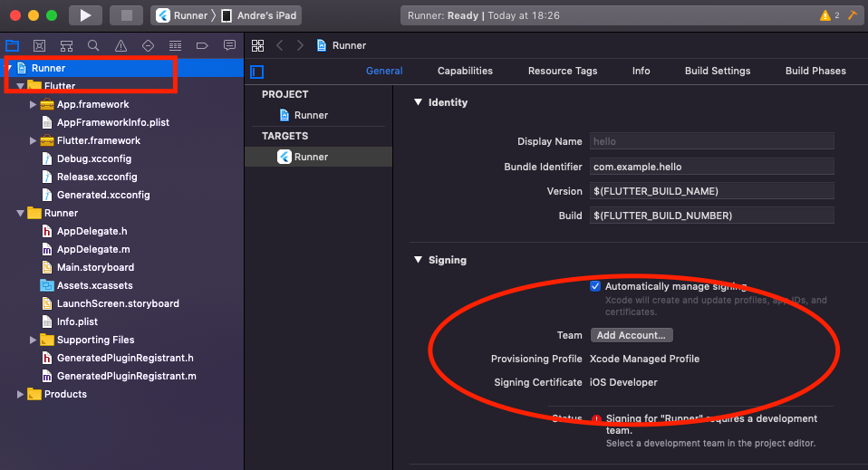Stop the running build
The height and width of the screenshot is (470, 868).
tap(126, 15)
